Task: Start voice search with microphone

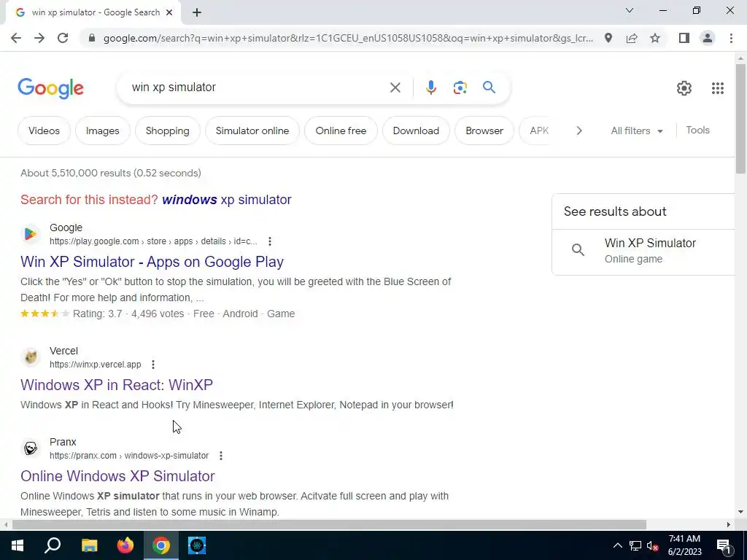Action: click(430, 87)
